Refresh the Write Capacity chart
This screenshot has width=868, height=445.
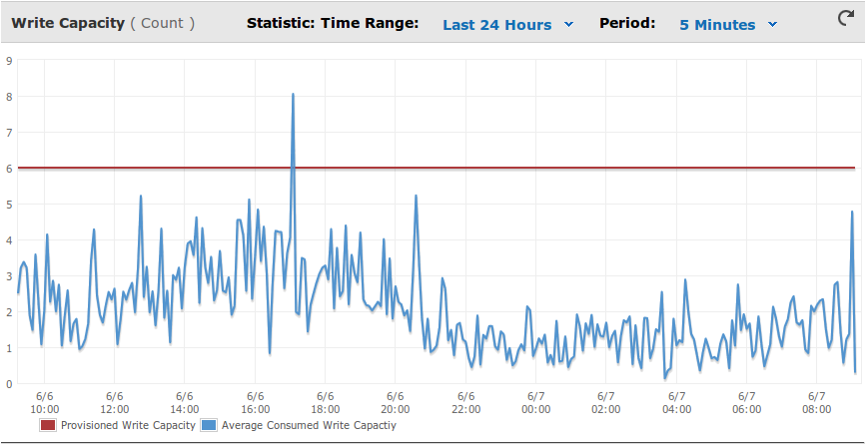tap(845, 18)
